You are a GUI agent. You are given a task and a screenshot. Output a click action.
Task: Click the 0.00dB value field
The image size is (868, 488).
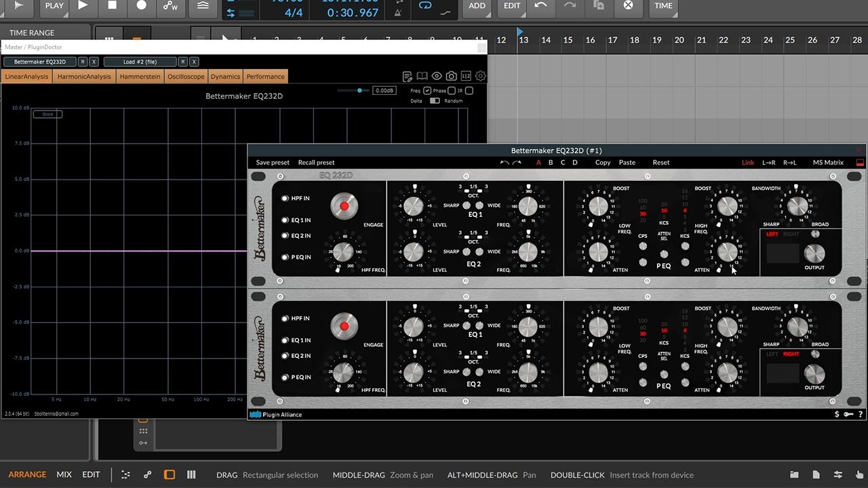384,90
